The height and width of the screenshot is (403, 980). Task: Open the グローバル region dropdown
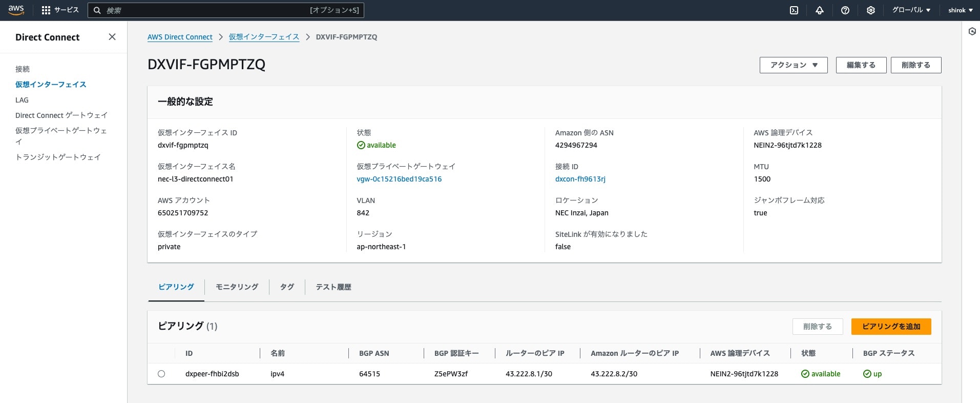pyautogui.click(x=911, y=10)
